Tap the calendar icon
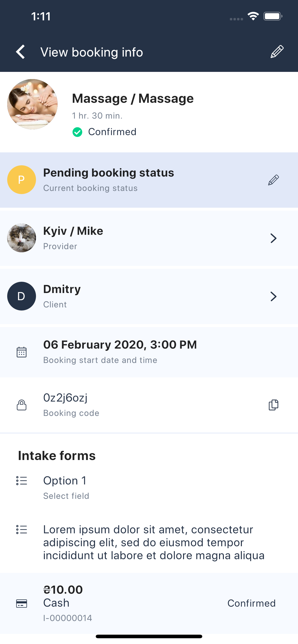 [x=22, y=352]
